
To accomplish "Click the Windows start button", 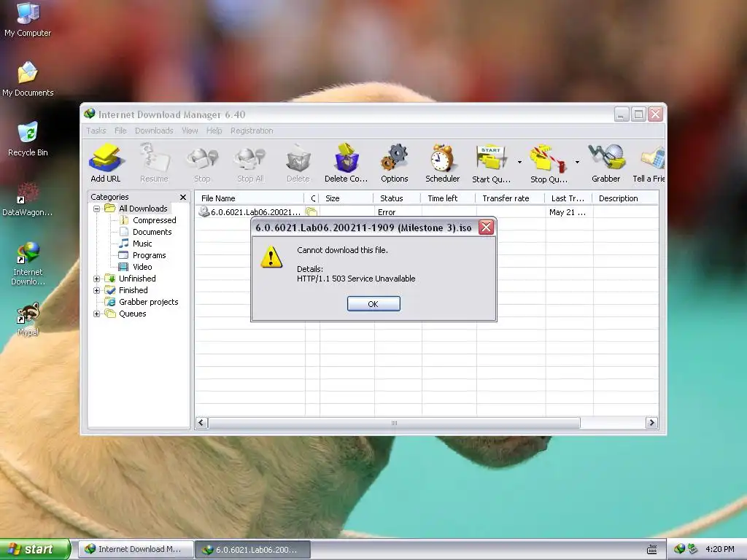I will 35,549.
